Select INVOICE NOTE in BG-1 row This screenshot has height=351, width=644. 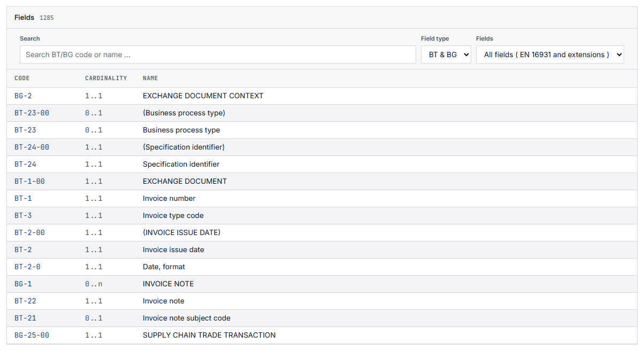tap(168, 284)
